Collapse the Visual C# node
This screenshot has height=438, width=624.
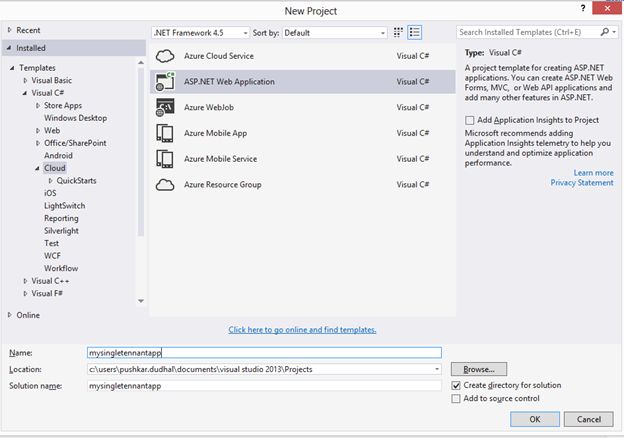coord(25,93)
